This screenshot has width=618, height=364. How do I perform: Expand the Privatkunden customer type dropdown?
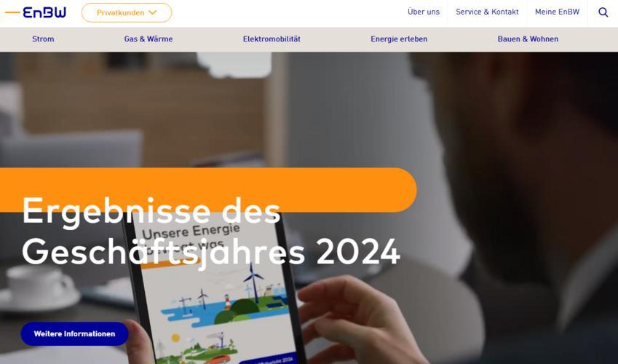click(x=127, y=12)
